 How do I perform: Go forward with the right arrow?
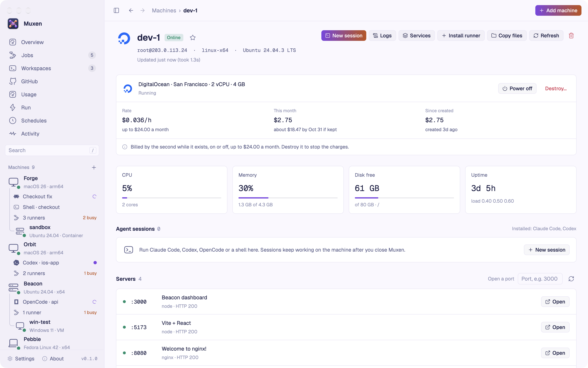143,10
